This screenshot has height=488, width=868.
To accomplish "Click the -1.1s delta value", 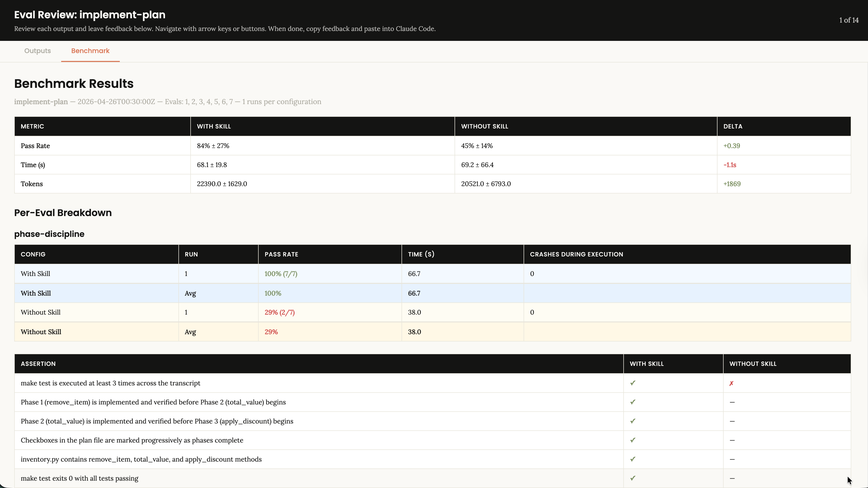I will (x=730, y=165).
